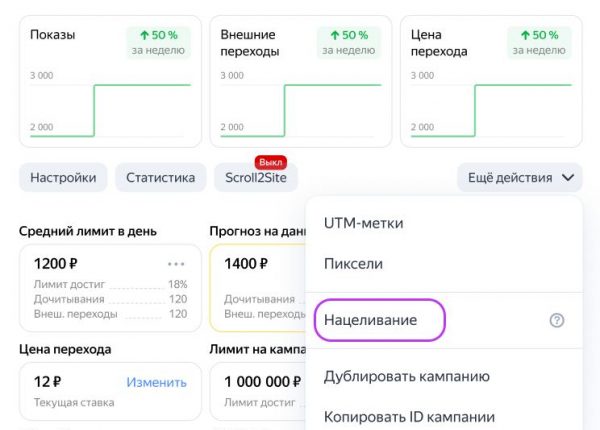Screen dimensions: 600x430
Task: Go to Статистика
Action: (160, 178)
